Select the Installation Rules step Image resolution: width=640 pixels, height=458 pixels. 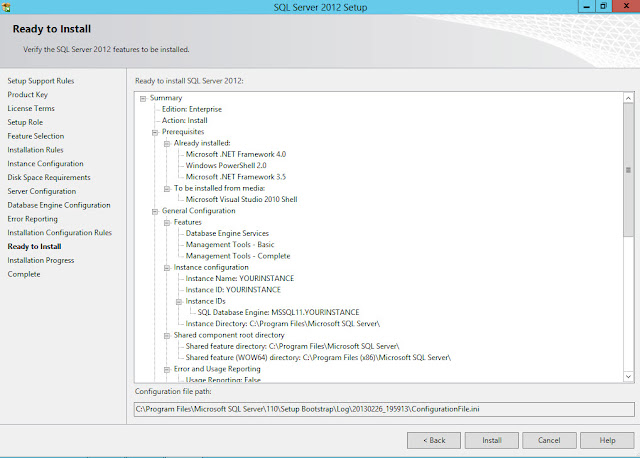[35, 150]
